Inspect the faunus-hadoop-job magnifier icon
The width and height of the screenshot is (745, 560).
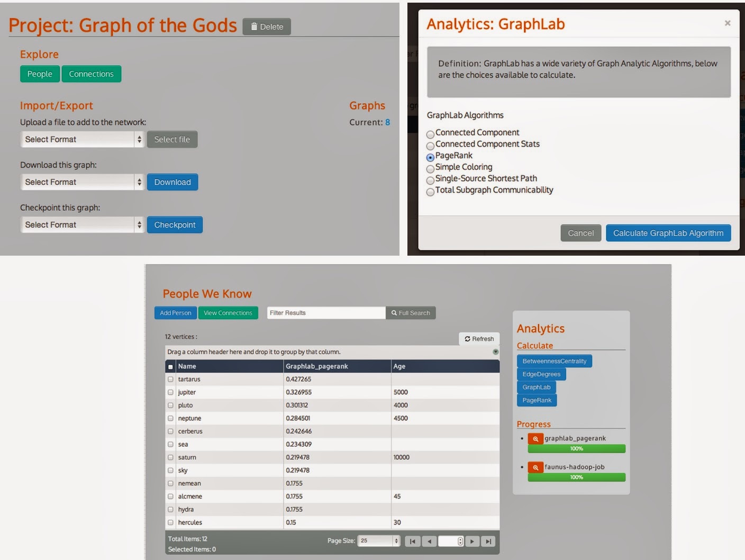(x=535, y=467)
